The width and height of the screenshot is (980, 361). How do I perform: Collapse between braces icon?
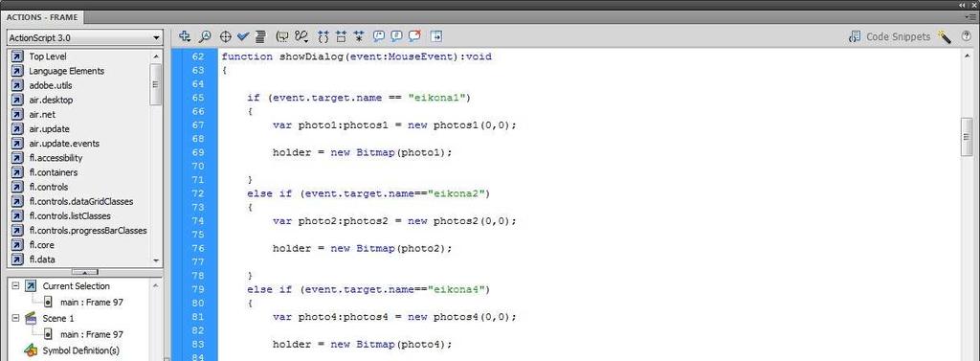click(x=323, y=36)
